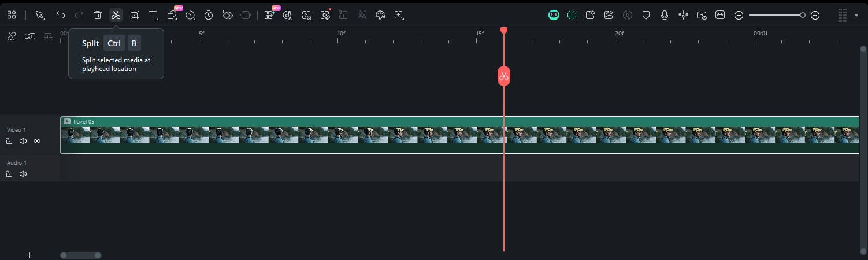Viewport: 868px width, 260px height.
Task: Toggle the auto ripple link icon
Action: point(29,36)
